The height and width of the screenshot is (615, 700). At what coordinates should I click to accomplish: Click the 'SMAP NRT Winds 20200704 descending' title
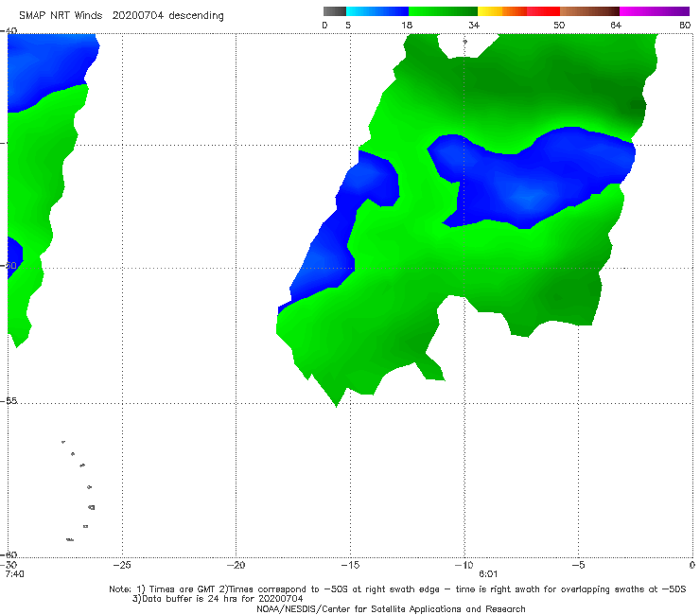(121, 16)
